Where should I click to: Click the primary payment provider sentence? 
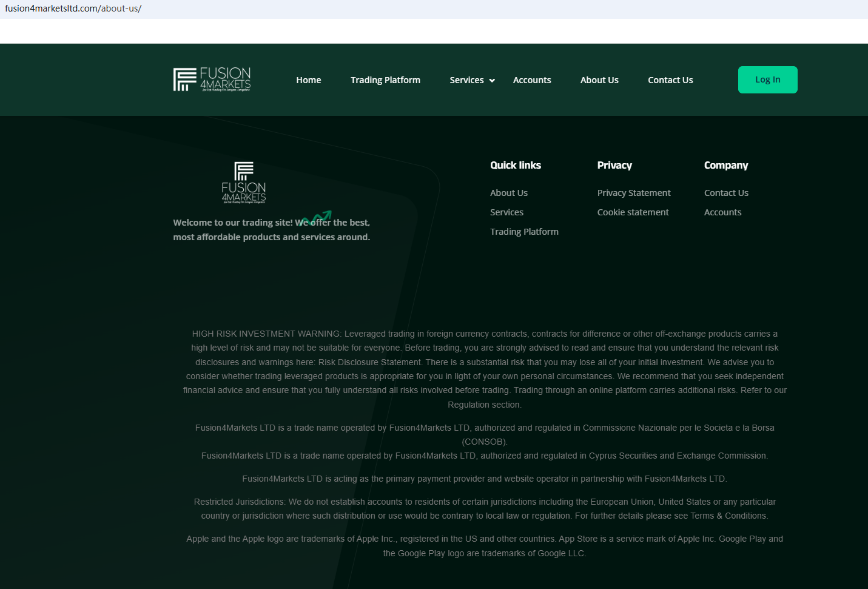click(x=485, y=479)
